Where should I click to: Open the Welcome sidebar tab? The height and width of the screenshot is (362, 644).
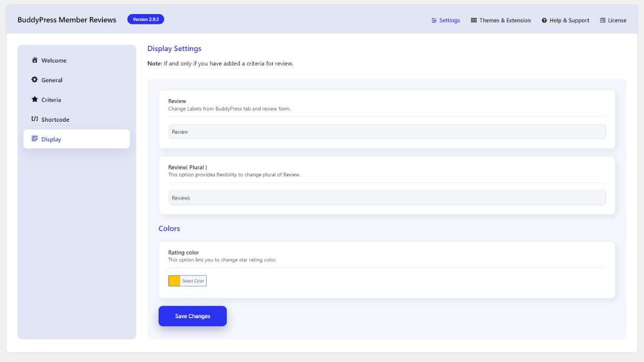(x=76, y=61)
